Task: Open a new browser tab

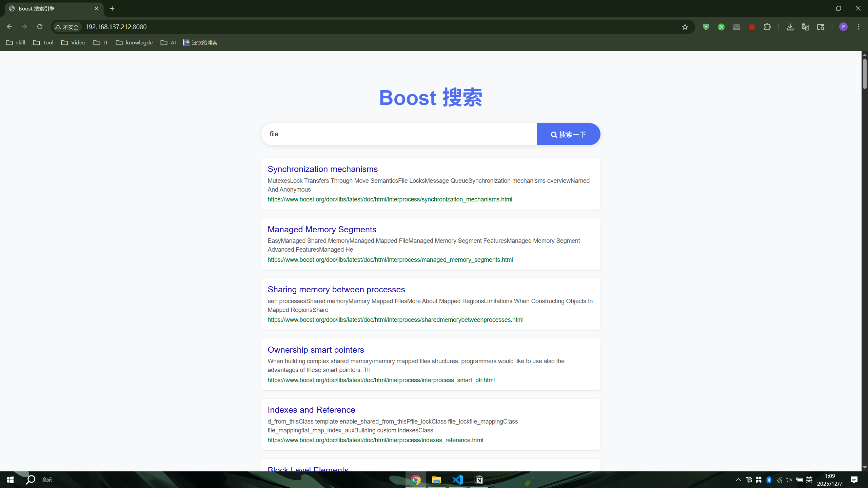Action: pos(112,8)
